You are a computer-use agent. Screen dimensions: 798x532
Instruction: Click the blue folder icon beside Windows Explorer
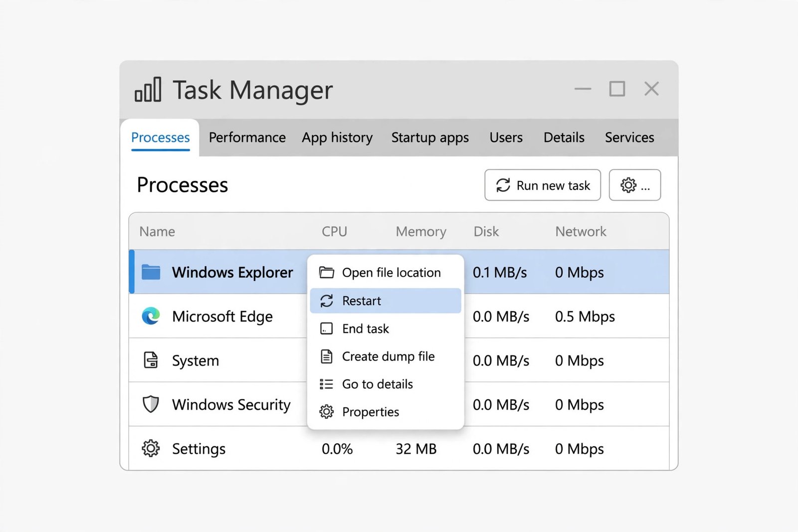tap(151, 272)
